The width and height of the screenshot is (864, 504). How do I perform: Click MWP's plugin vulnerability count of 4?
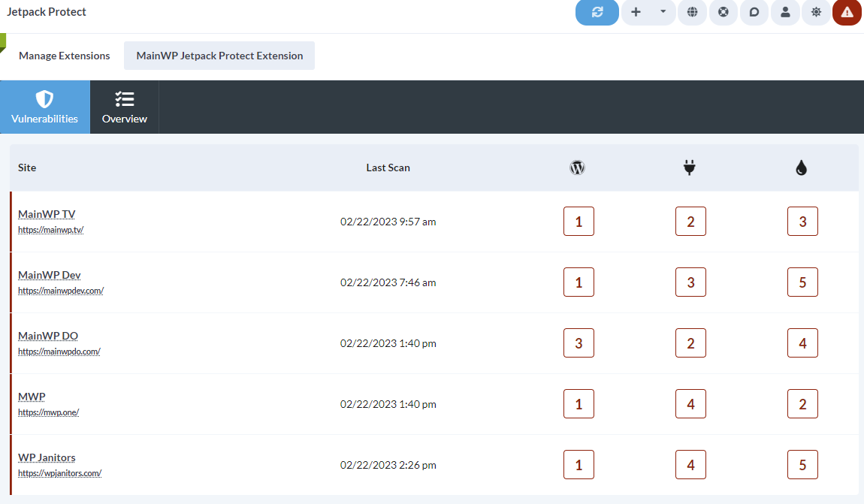pos(690,403)
